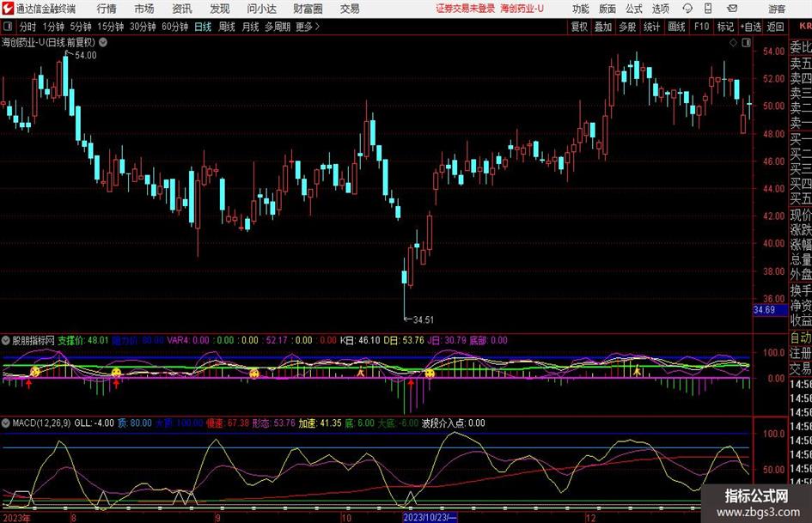Click the 返回 back button
812x523 pixels.
pyautogui.click(x=775, y=27)
